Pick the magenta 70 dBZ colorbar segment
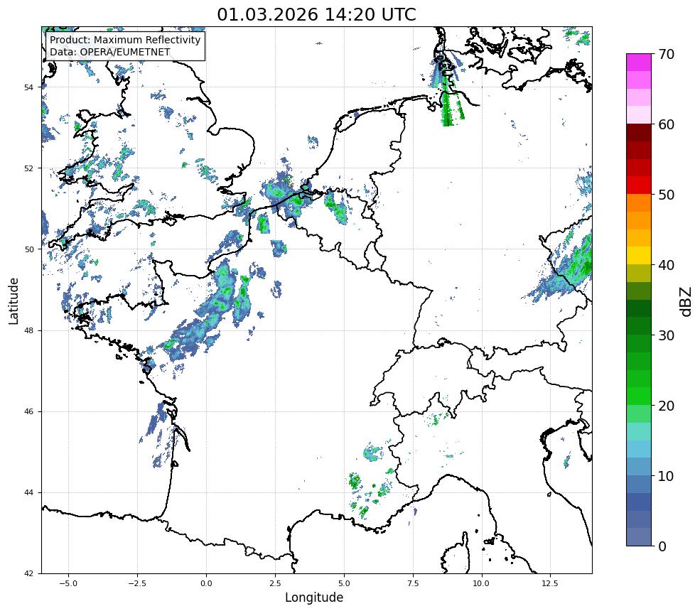This screenshot has width=700, height=611. coord(638,63)
